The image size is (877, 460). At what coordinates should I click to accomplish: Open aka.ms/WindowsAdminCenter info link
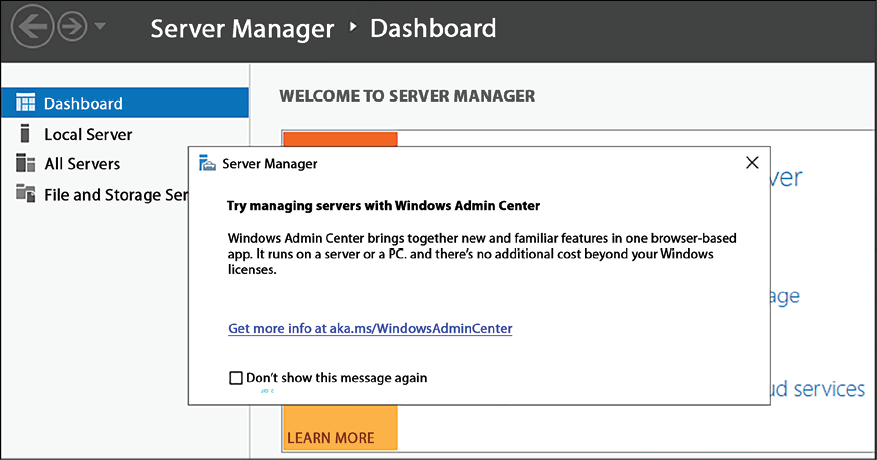pyautogui.click(x=370, y=328)
